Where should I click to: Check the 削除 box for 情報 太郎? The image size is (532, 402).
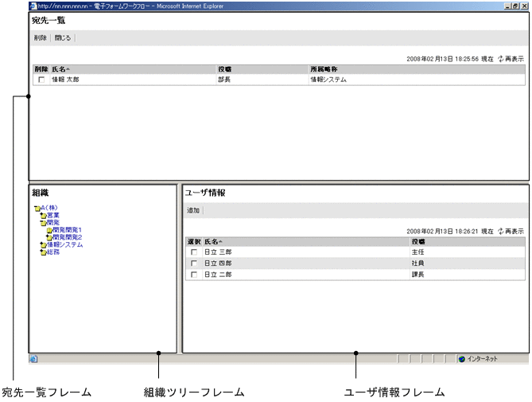(x=41, y=80)
